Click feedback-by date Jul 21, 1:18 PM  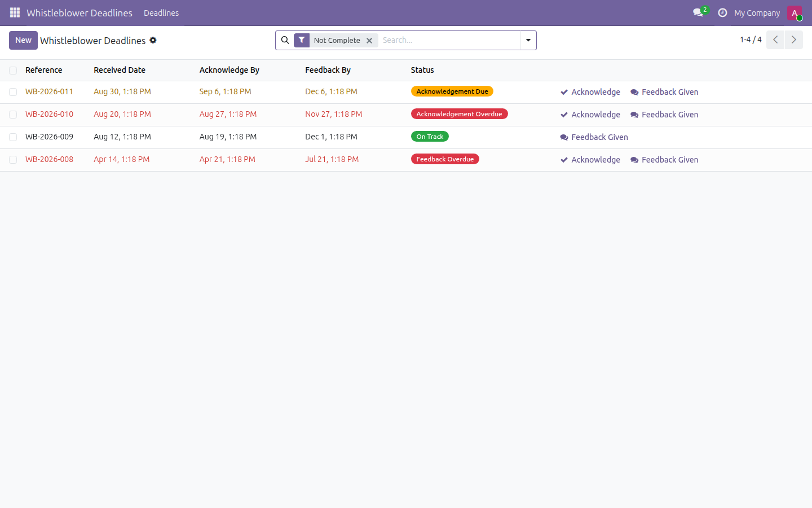pos(332,159)
